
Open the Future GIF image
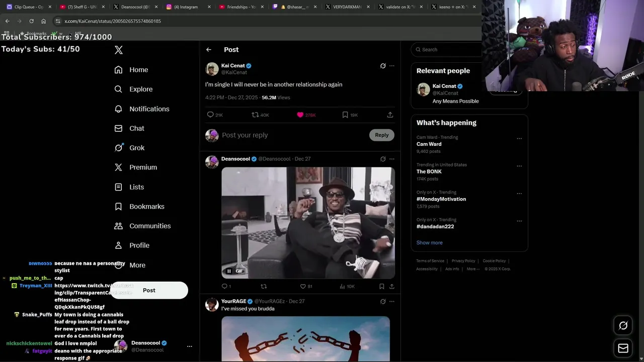[x=308, y=223]
